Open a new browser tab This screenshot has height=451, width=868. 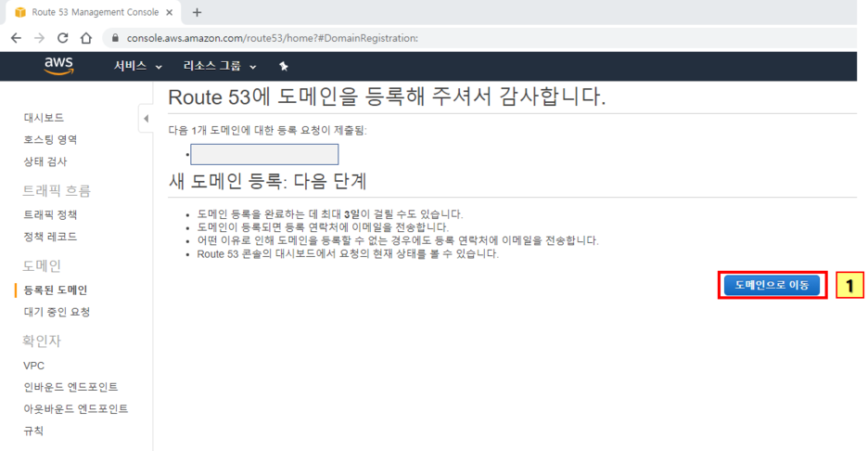198,12
